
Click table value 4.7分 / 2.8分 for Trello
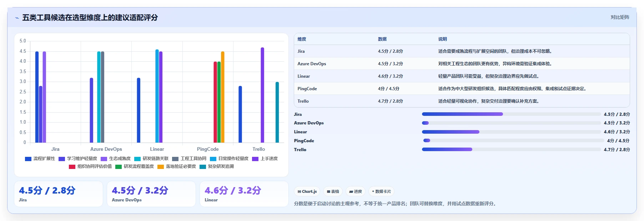point(391,101)
